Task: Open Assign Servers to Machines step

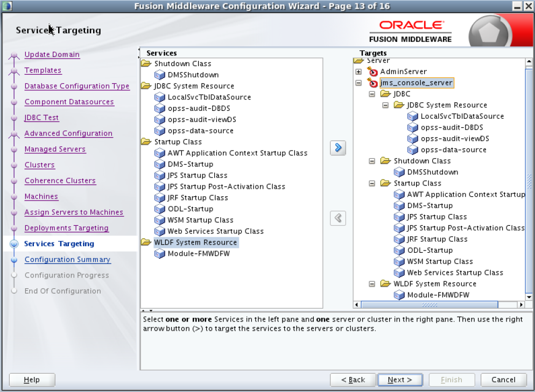Action: (74, 212)
